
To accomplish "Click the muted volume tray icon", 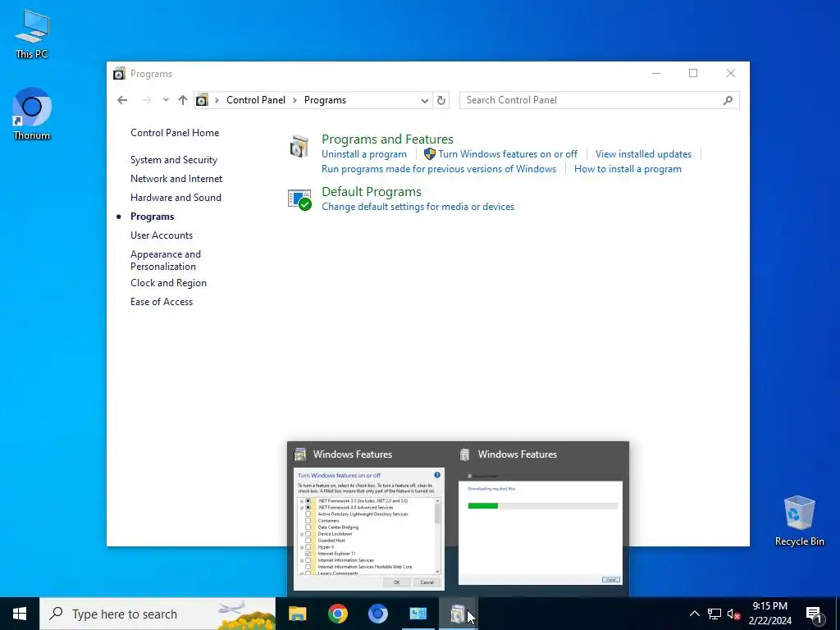I will (x=733, y=614).
